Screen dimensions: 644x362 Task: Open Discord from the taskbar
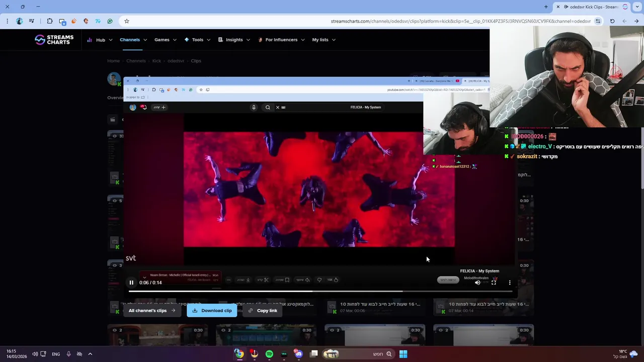(299, 354)
